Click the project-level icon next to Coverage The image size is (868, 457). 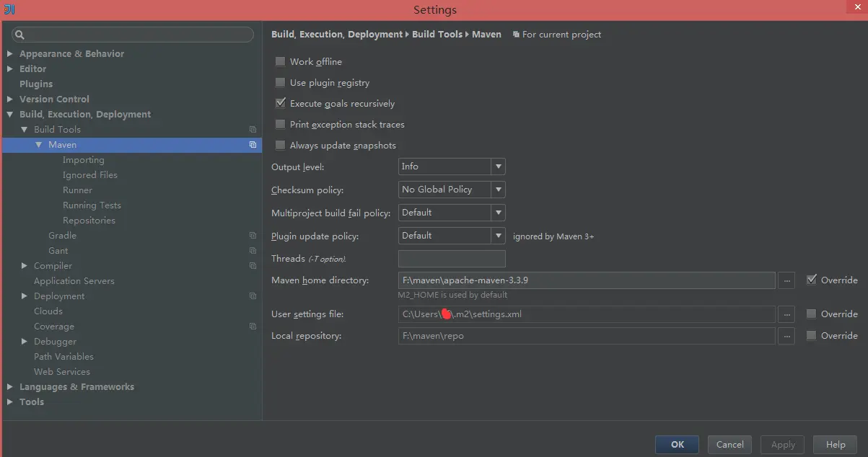click(253, 327)
